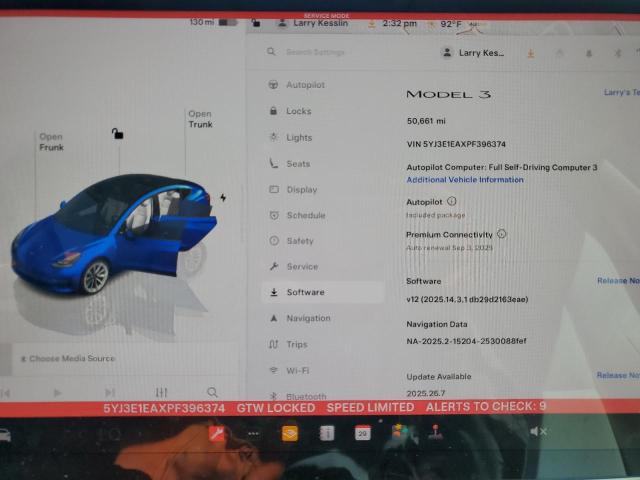Viewport: 640px width, 480px height.
Task: Open the Lights settings menu
Action: [x=291, y=138]
